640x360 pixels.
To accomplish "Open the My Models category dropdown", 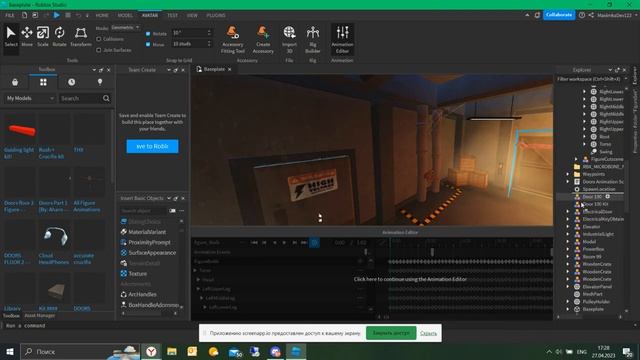I will (30, 98).
